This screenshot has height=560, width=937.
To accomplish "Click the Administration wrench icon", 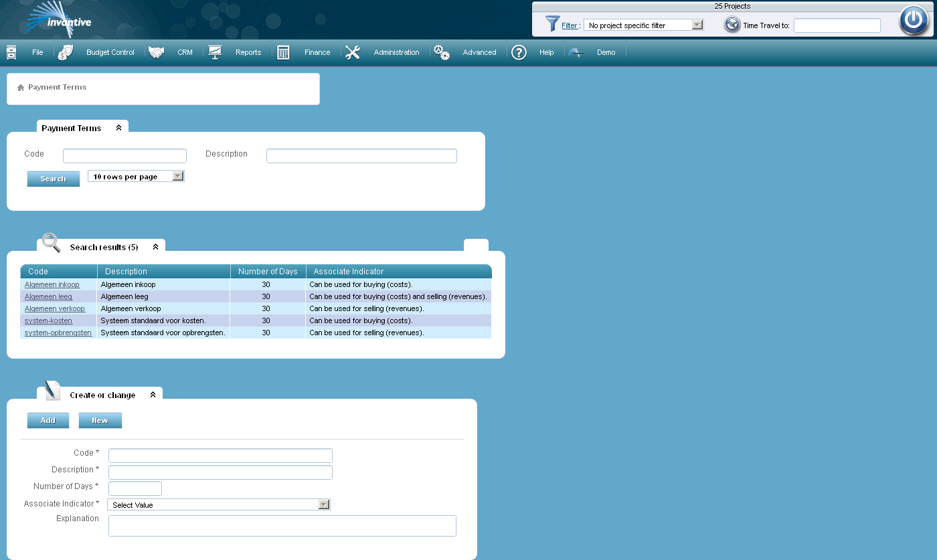I will [353, 52].
